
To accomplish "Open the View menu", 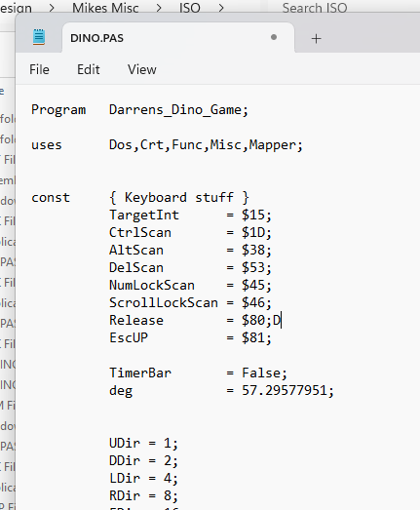I will tap(142, 69).
